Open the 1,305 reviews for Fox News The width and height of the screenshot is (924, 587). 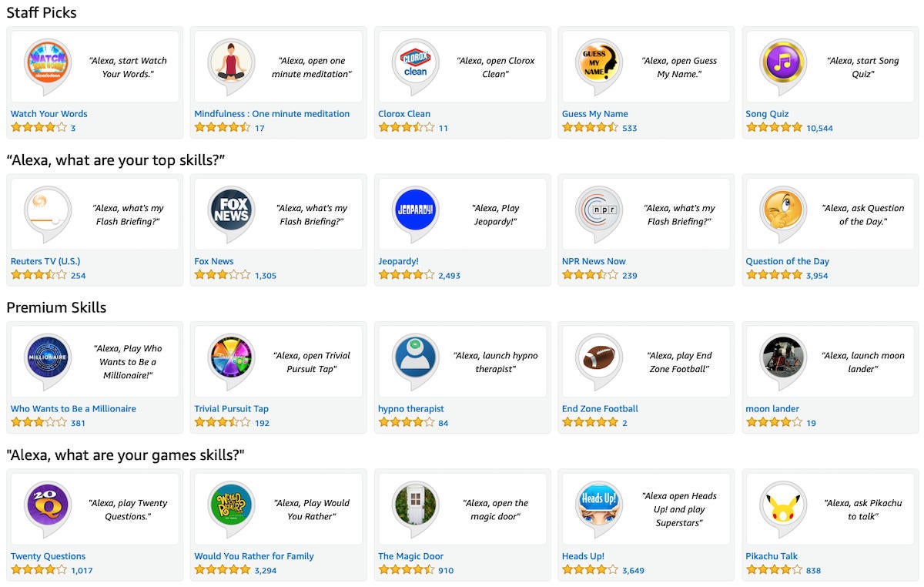coord(266,276)
